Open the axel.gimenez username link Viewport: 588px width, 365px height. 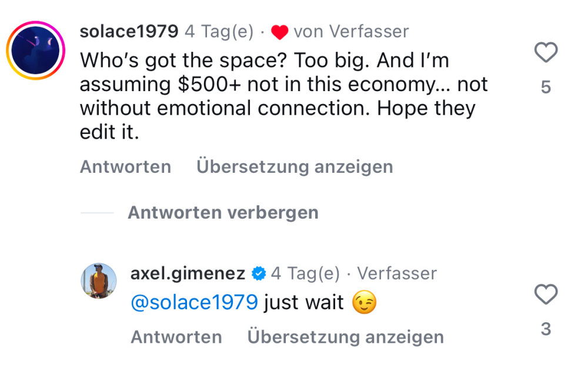tap(188, 273)
